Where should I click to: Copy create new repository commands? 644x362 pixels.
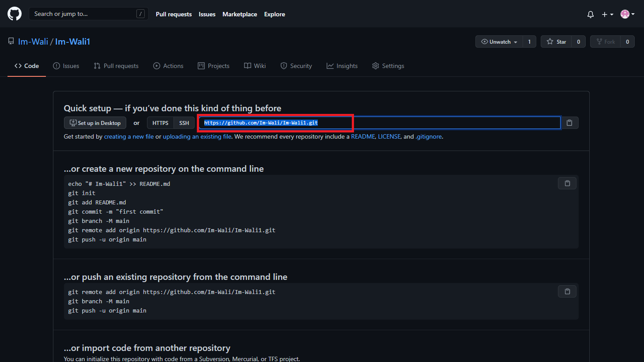(567, 183)
